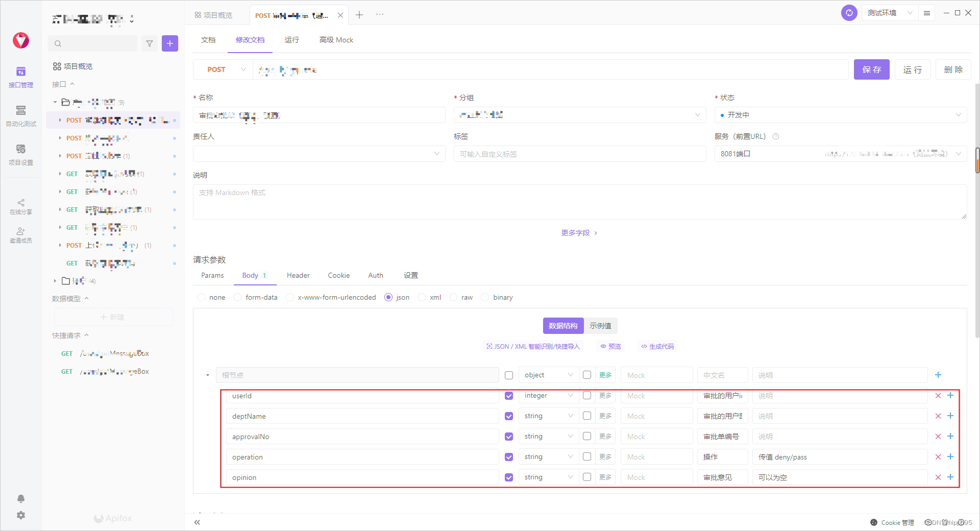Open the 分组 group dropdown
The width and height of the screenshot is (980, 531).
point(580,115)
